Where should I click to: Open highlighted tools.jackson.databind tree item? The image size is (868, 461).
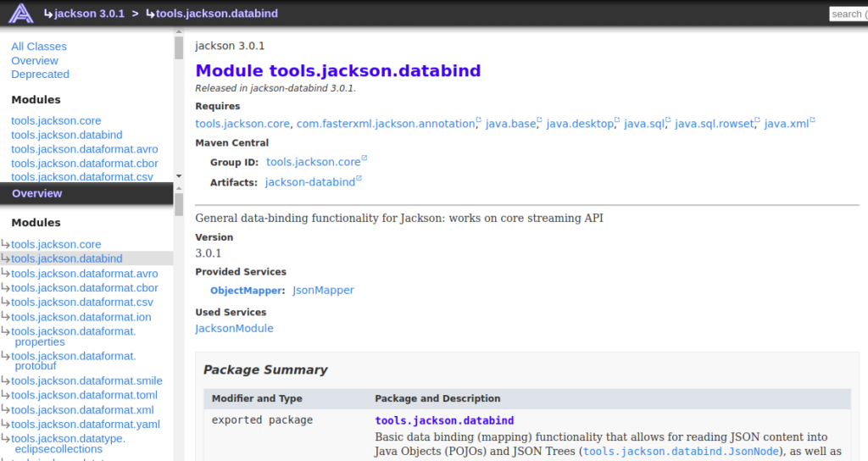pyautogui.click(x=66, y=259)
